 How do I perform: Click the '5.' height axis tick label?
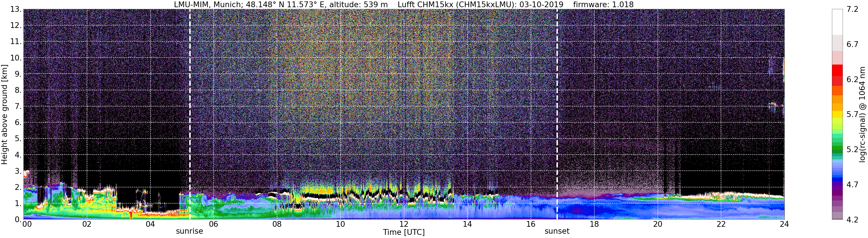tap(18, 139)
